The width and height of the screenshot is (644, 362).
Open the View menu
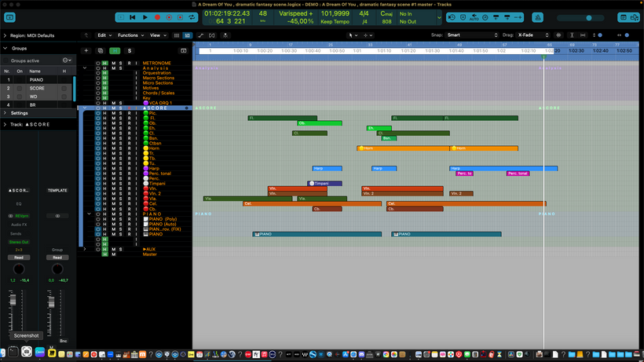click(x=158, y=35)
